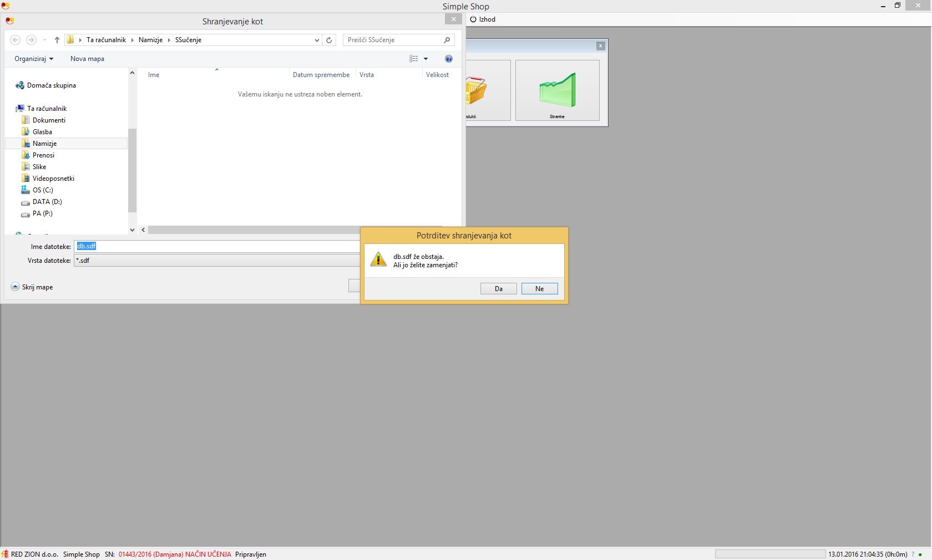Select Namizje in the navigation tree
This screenshot has height=560, width=932.
click(x=44, y=144)
